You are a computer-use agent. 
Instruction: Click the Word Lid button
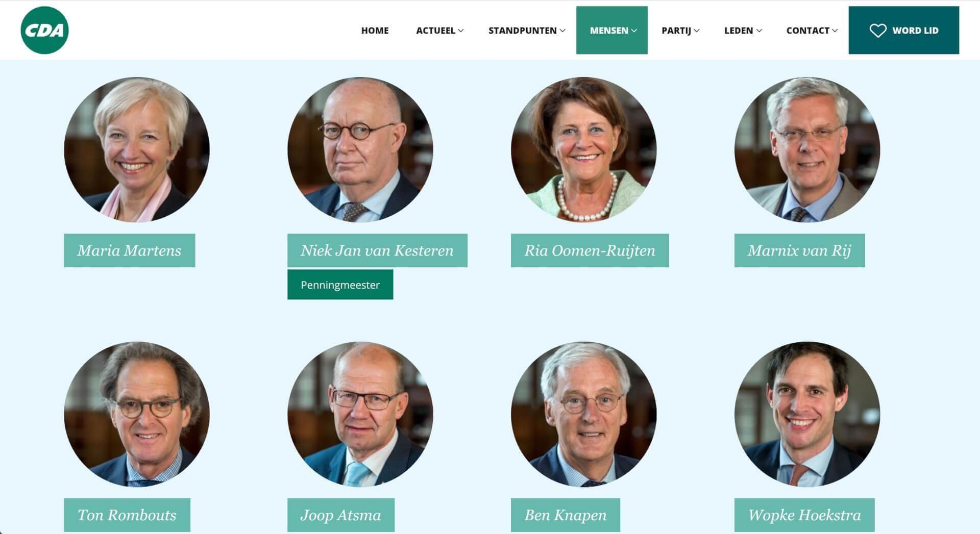point(903,30)
